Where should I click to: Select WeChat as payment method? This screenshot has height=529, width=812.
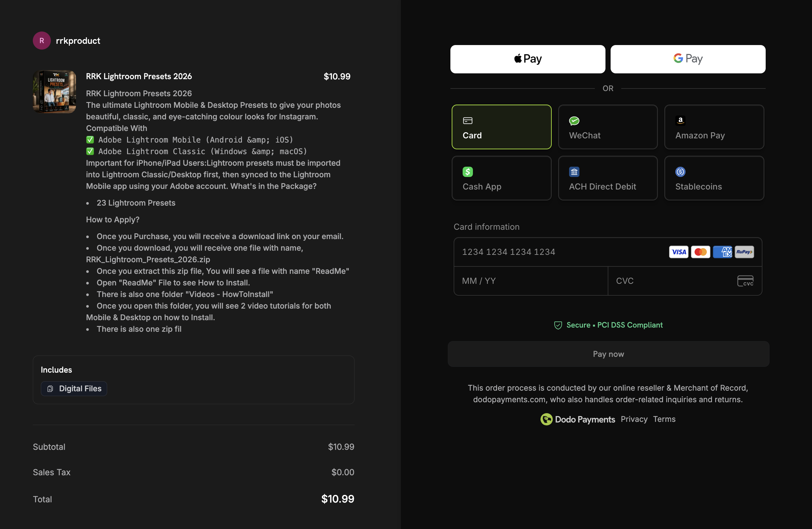coord(608,127)
